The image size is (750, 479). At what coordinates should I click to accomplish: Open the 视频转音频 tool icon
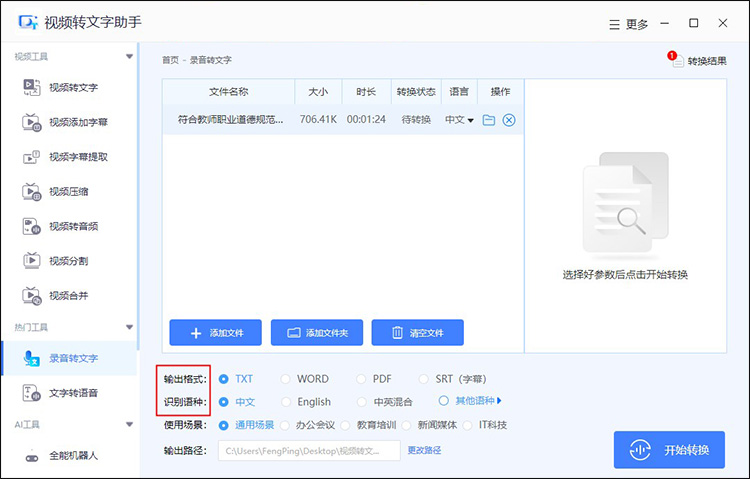[x=32, y=226]
